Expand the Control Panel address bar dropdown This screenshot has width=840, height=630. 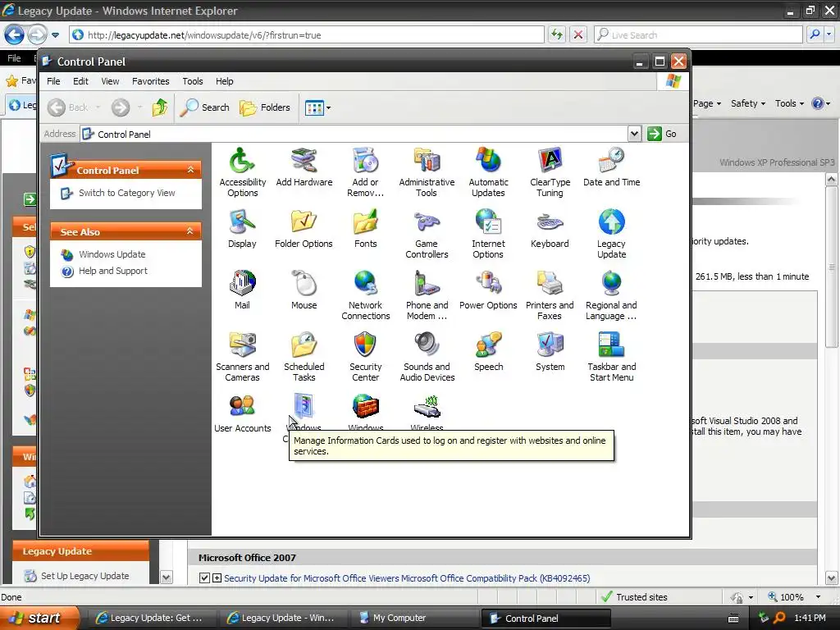click(x=634, y=134)
